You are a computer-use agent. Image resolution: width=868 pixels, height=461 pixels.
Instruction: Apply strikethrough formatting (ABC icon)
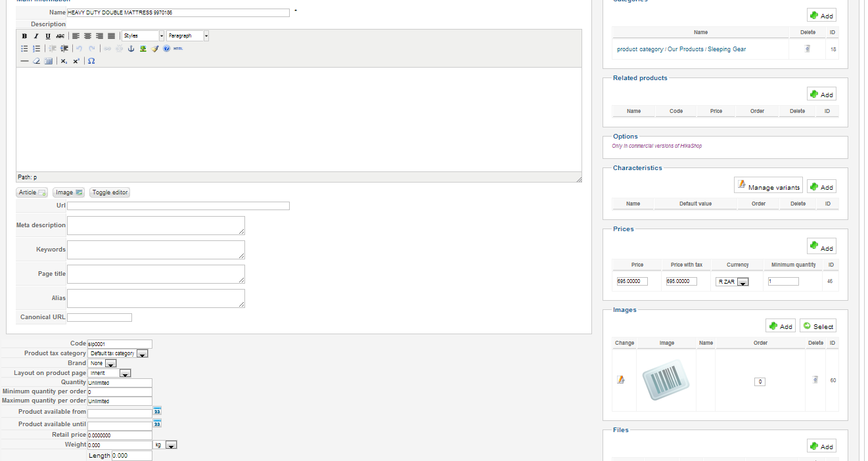pos(60,36)
